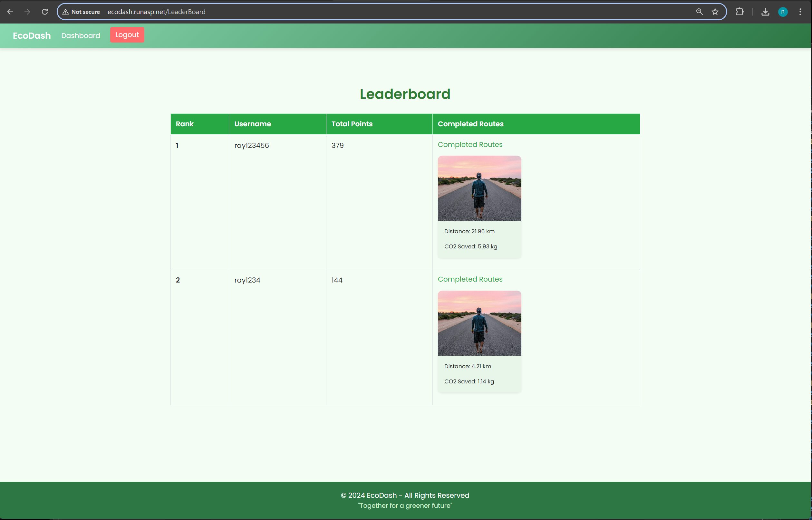
Task: Bookmark this page with the star icon
Action: coord(715,12)
